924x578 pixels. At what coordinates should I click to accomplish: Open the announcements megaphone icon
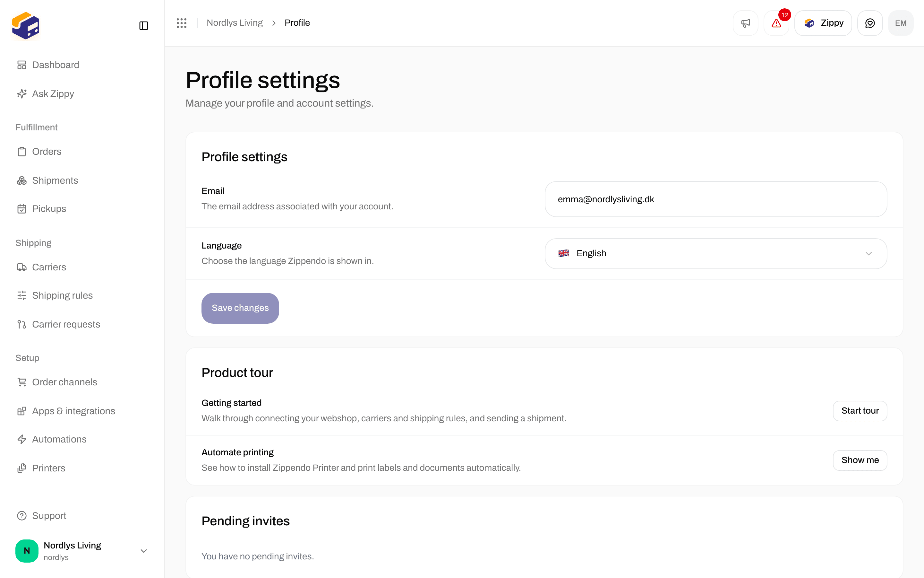click(x=745, y=23)
